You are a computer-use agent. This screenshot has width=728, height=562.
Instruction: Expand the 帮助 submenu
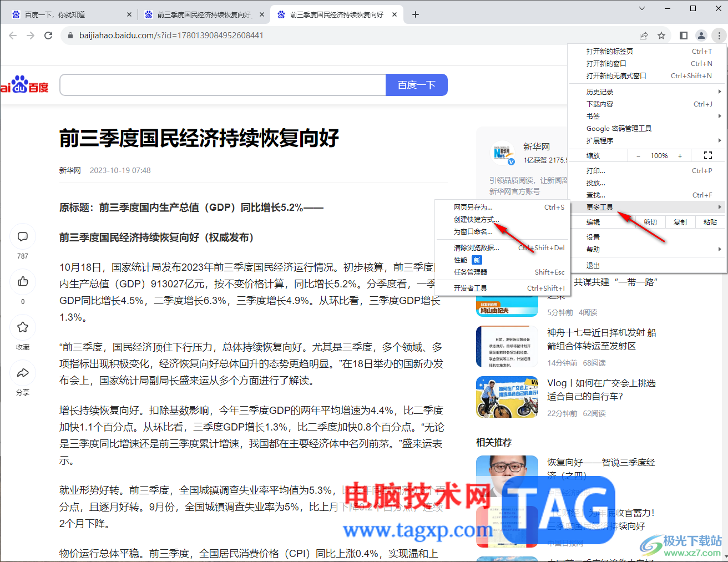[647, 249]
